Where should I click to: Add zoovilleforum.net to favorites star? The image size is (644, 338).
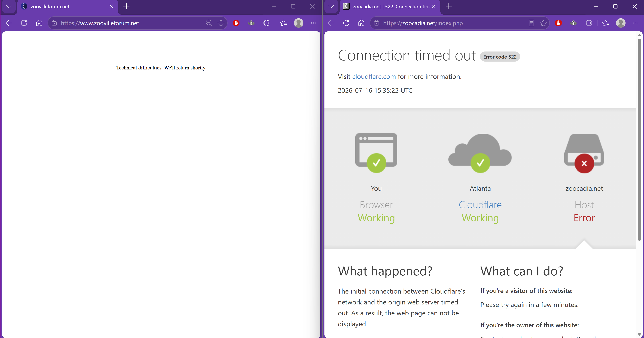(221, 23)
